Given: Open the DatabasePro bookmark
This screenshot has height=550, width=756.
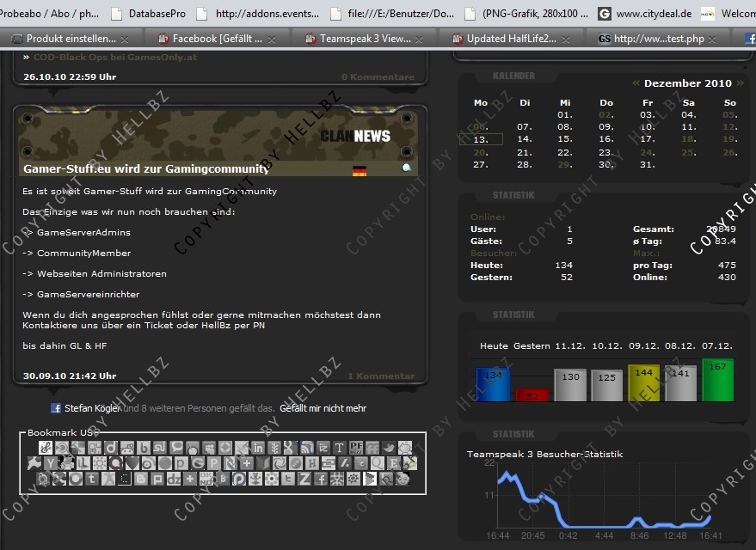Looking at the screenshot, I should coord(157,14).
